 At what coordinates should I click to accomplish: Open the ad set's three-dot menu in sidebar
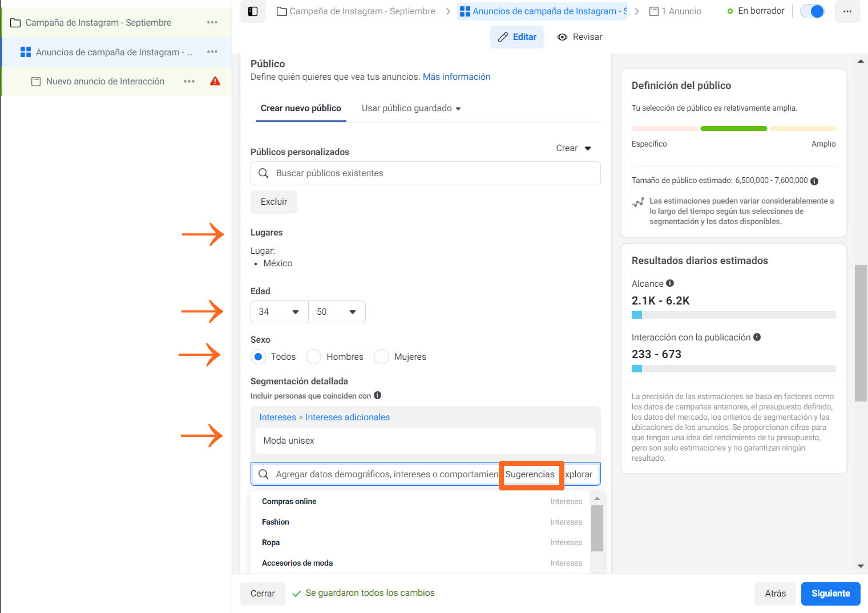212,52
